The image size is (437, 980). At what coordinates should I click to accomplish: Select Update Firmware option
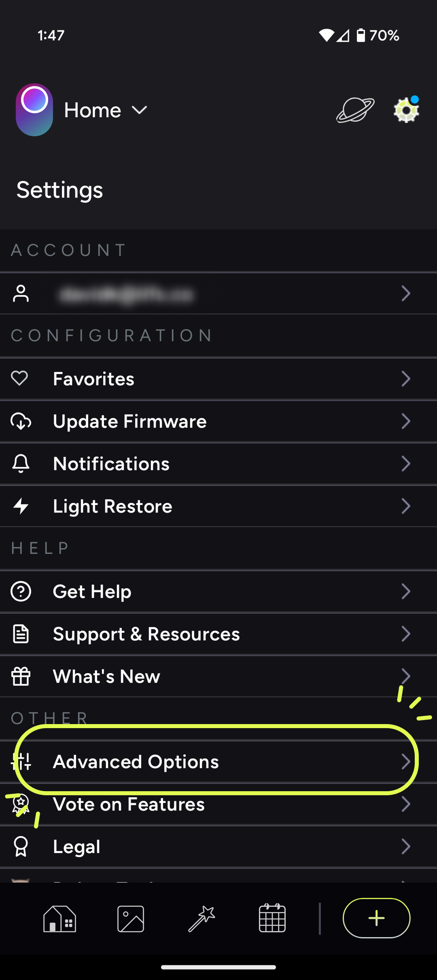coord(218,421)
